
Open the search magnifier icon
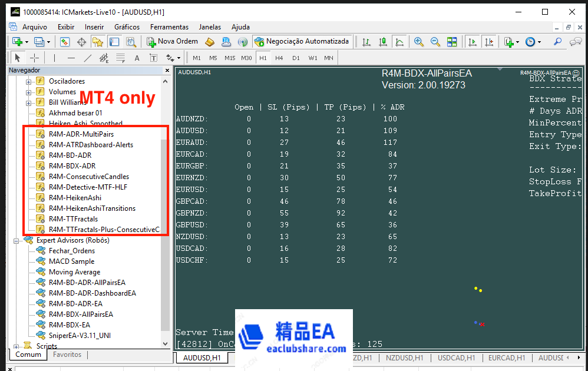pos(558,42)
